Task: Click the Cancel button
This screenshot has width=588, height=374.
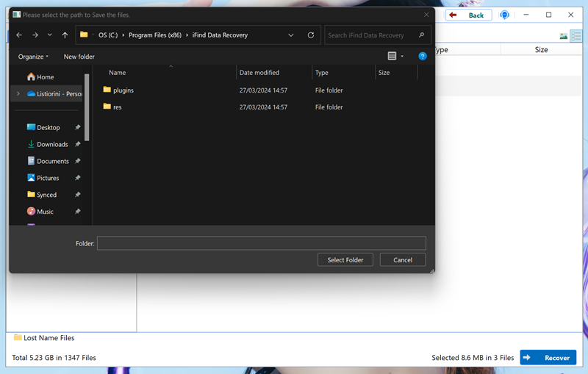Action: 403,260
